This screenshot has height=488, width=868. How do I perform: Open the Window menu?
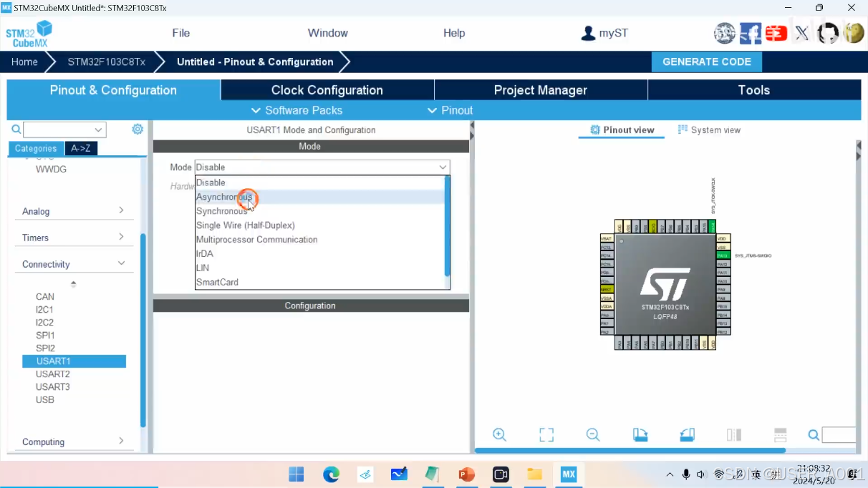point(328,33)
